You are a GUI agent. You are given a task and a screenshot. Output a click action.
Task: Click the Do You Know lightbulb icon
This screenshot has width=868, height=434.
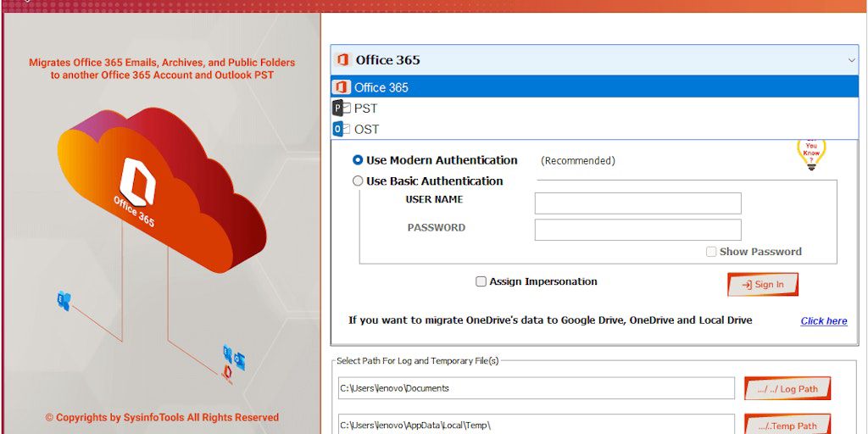pyautogui.click(x=811, y=155)
